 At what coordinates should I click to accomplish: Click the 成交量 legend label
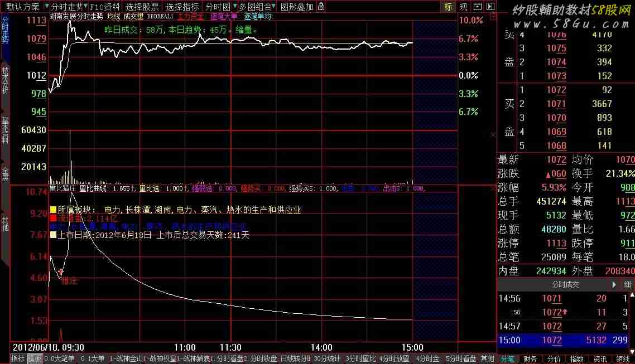point(133,17)
